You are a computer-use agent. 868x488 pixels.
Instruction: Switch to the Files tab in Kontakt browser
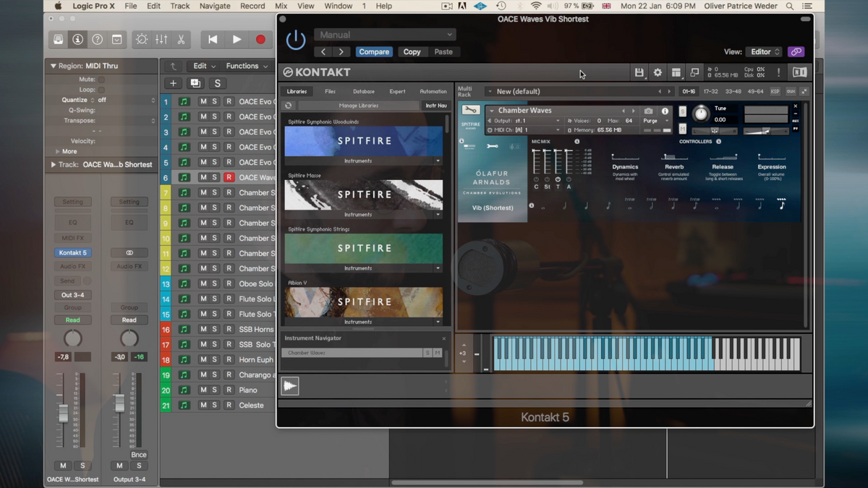point(330,92)
